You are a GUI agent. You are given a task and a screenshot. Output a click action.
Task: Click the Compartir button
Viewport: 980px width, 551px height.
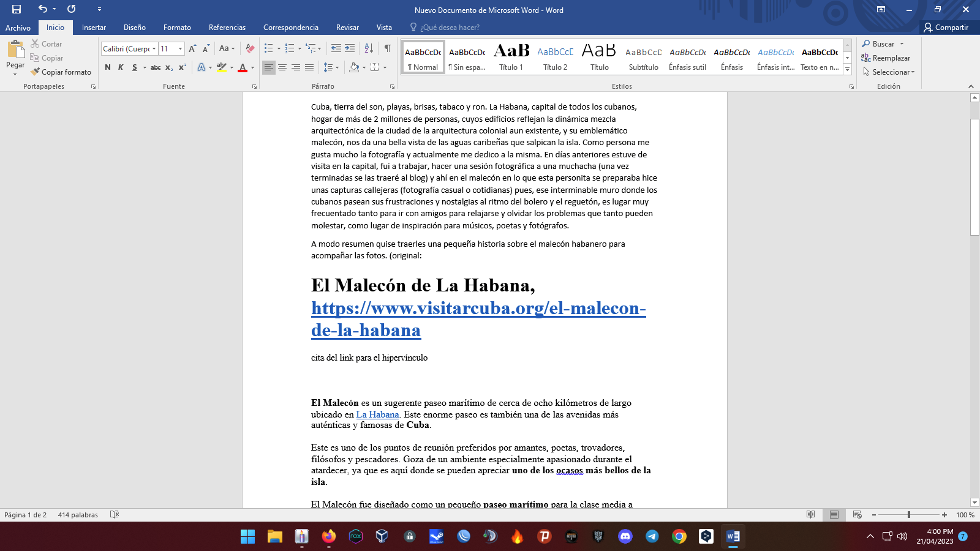point(946,28)
